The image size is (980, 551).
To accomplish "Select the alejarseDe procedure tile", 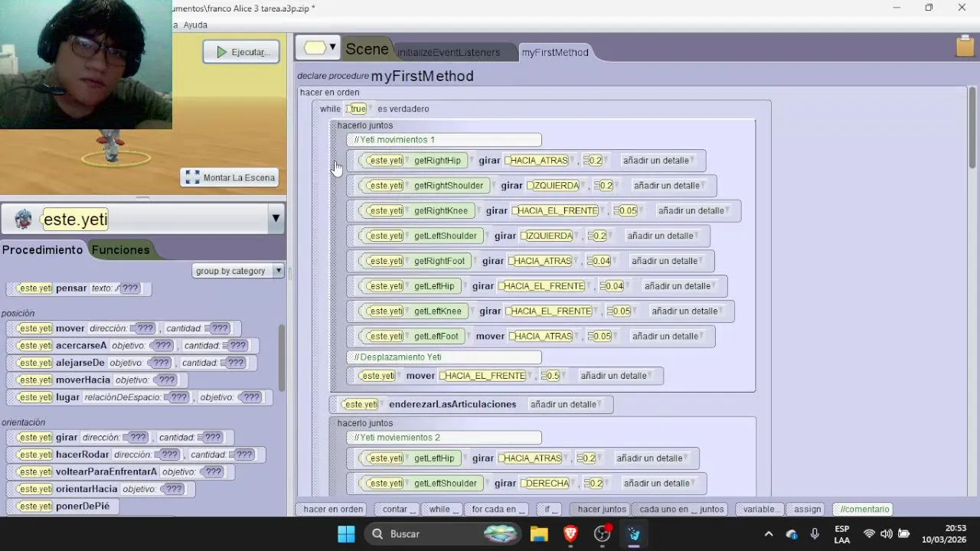I will tap(131, 363).
